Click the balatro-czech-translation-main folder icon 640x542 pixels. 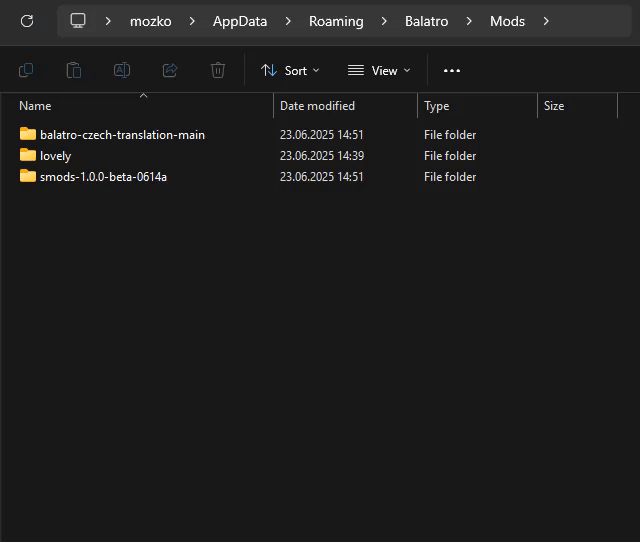(28, 134)
